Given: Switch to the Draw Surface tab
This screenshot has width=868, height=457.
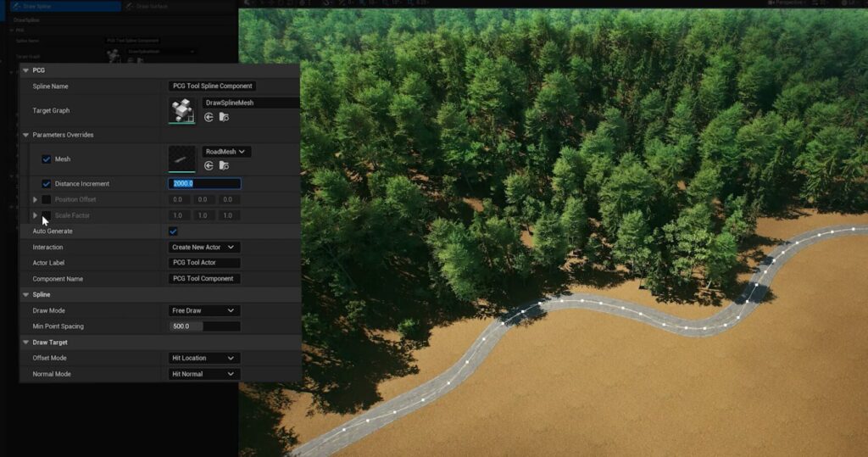Looking at the screenshot, I should click(153, 6).
